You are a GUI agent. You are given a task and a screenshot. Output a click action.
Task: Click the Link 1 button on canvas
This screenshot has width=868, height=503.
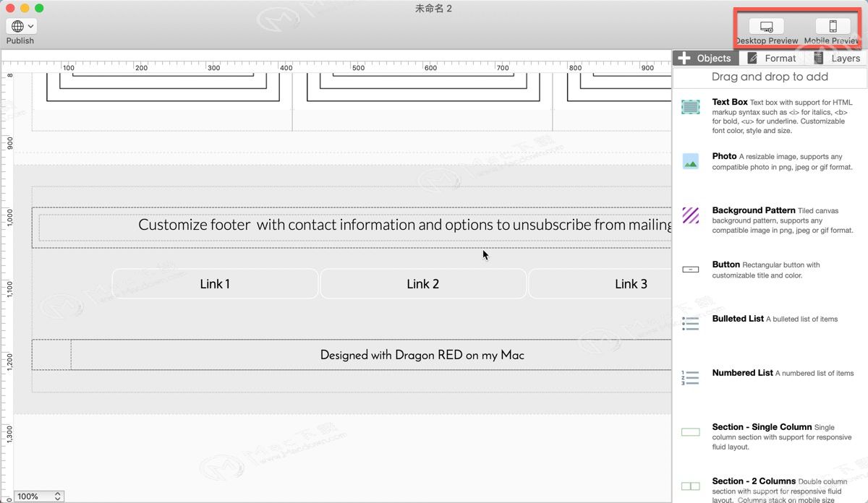point(215,284)
